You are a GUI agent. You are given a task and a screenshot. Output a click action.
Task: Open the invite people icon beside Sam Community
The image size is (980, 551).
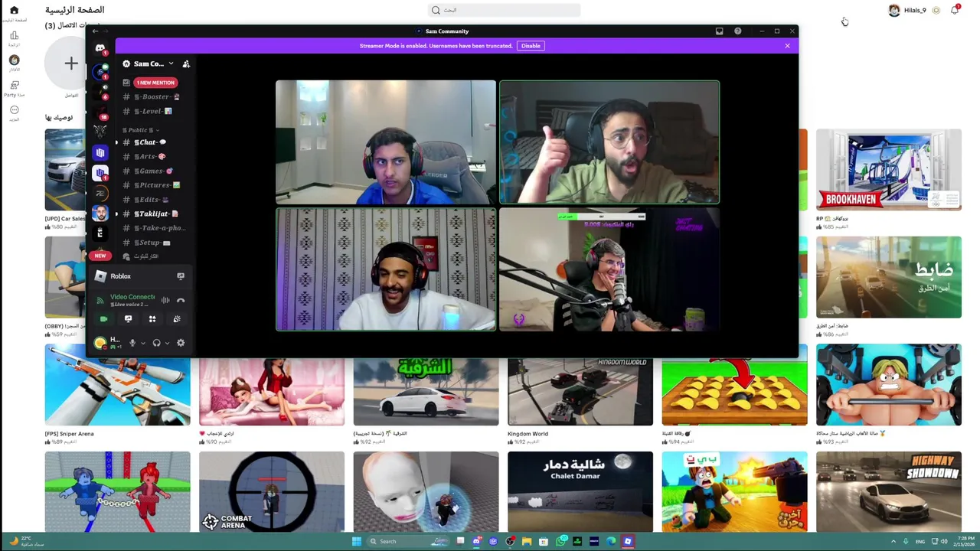click(x=186, y=64)
